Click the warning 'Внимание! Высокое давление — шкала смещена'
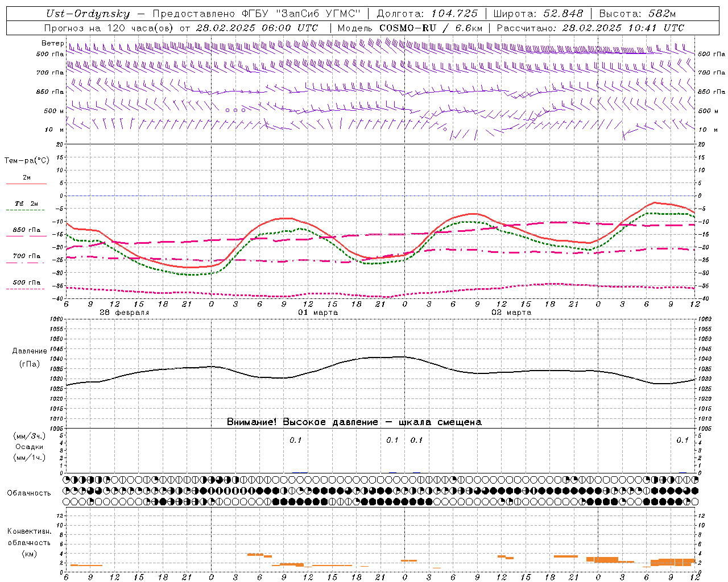 point(354,422)
